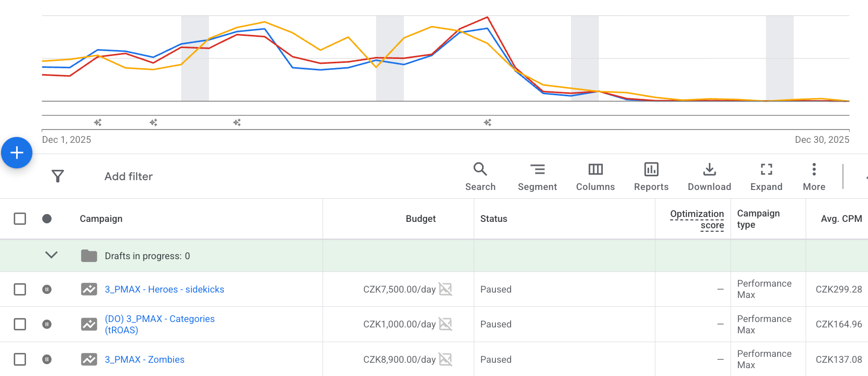868x376 pixels.
Task: Sort by the Budget column header
Action: 420,219
